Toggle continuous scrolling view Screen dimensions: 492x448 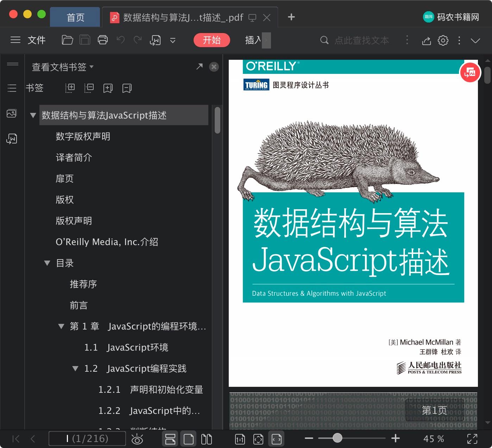click(x=170, y=439)
